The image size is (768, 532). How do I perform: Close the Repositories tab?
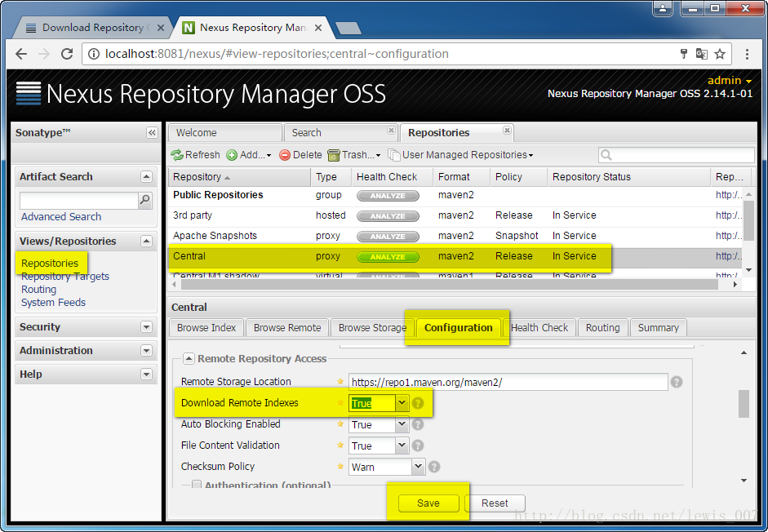(507, 130)
